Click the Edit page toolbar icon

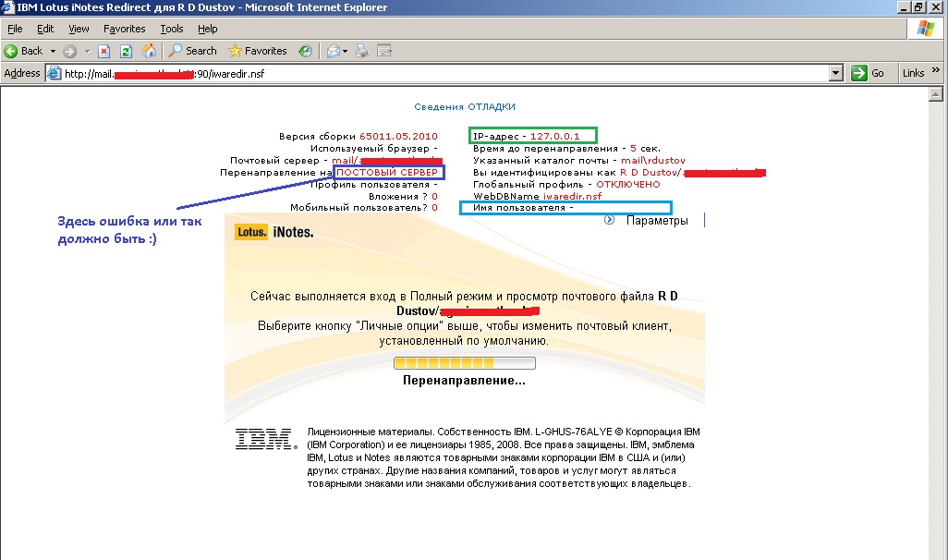point(384,52)
